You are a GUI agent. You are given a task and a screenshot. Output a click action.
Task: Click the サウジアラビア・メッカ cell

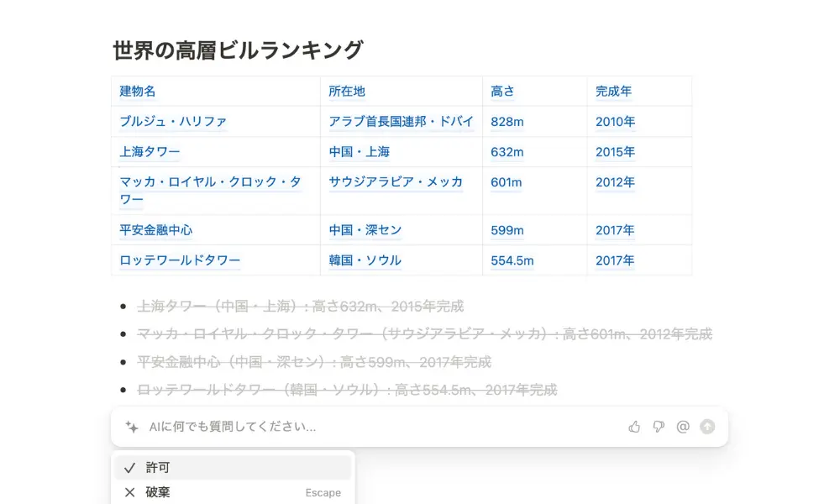click(x=402, y=191)
